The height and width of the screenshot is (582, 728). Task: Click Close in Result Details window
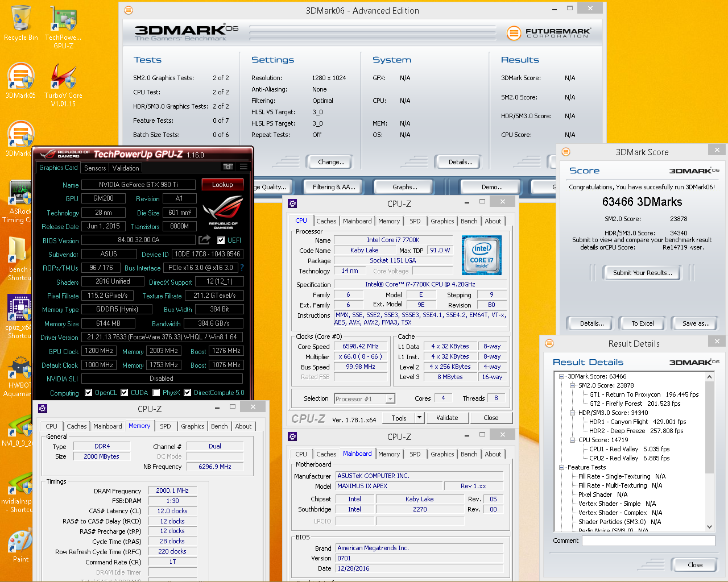coord(695,565)
